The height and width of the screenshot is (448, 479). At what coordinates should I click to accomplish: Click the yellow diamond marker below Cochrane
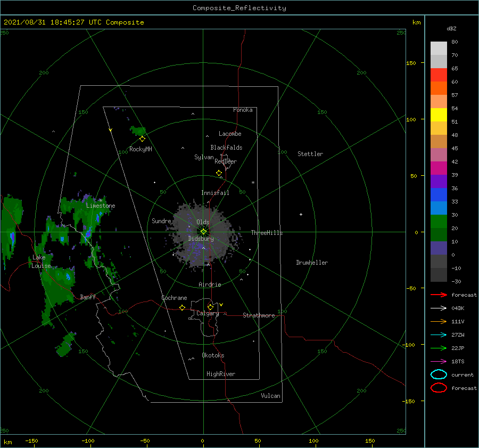tap(183, 307)
